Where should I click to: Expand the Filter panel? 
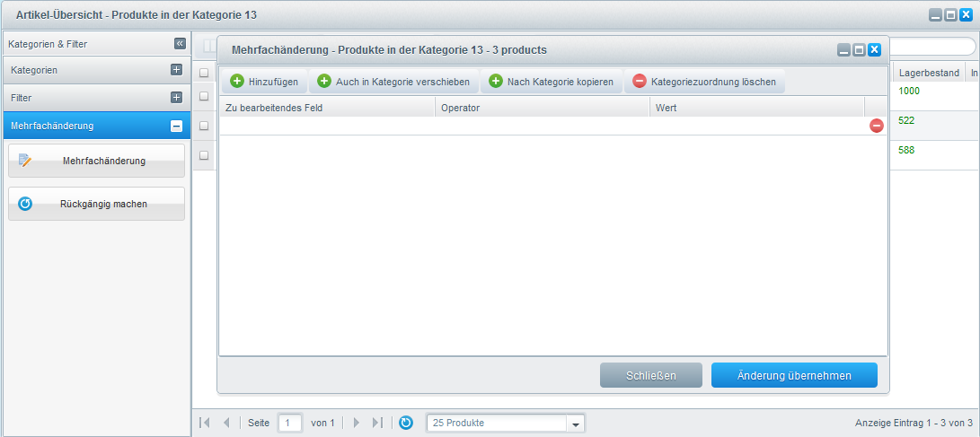pos(176,97)
